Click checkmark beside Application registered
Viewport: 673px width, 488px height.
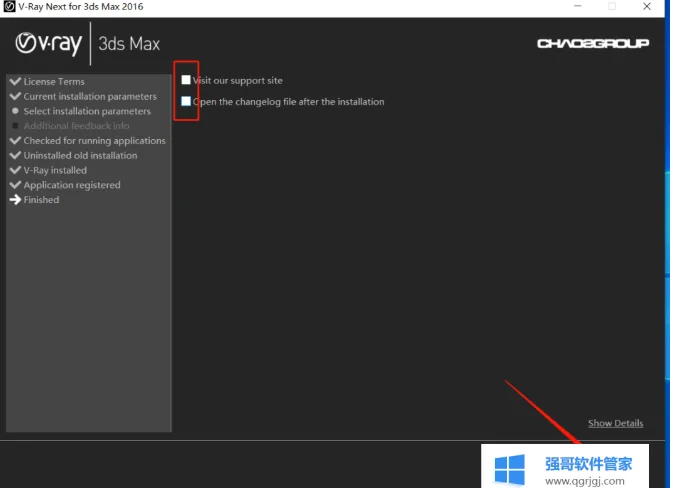pos(15,185)
